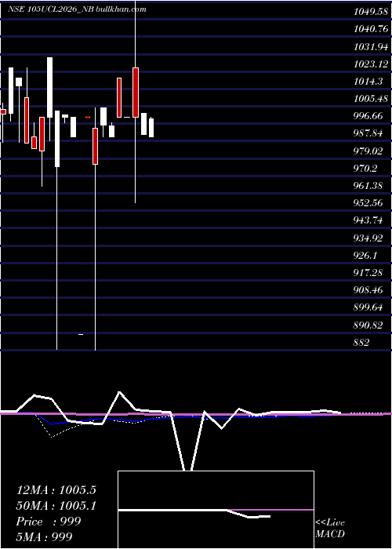Click the chart title NSE 105UCL2026_NB bullkhan.com
This screenshot has width=392, height=549.
77,9
